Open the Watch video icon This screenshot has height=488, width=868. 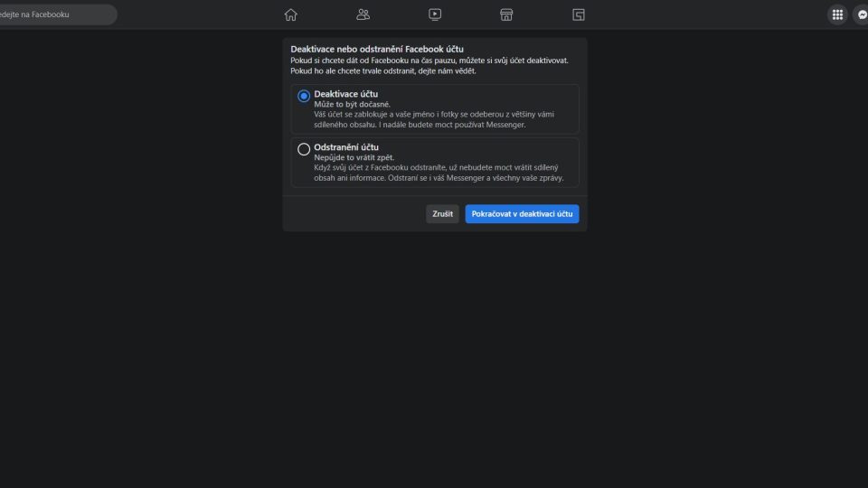[x=435, y=14]
